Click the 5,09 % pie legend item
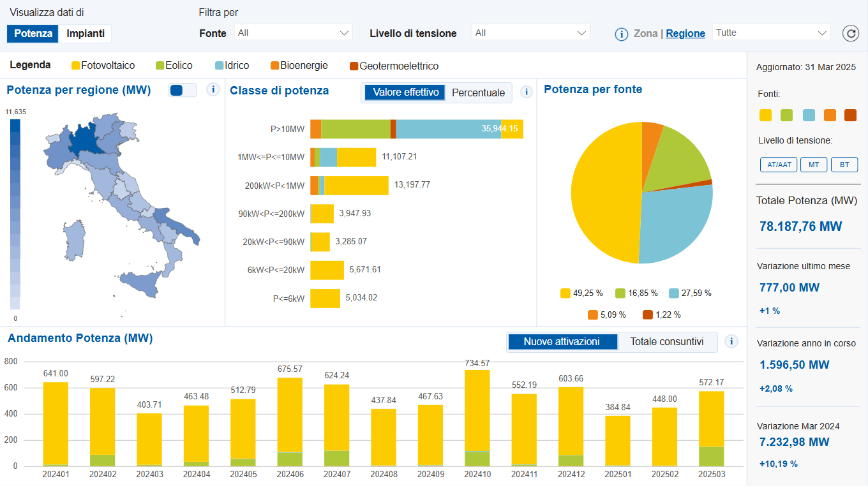868x488 pixels. pos(607,315)
